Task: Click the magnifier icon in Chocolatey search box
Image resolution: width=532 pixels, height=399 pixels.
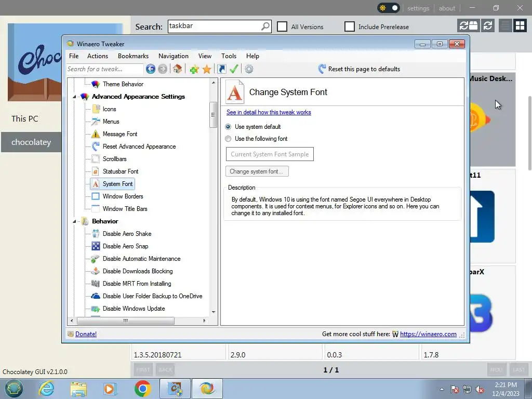Action: click(x=265, y=26)
